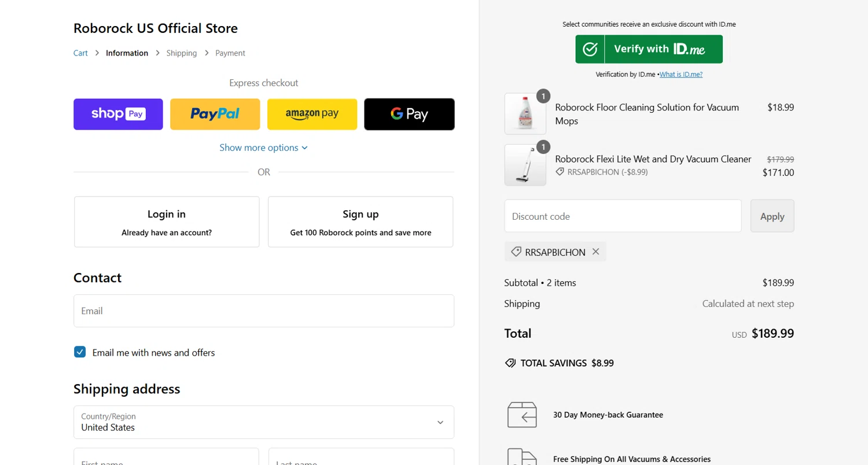Focus the Discount code input field

click(x=623, y=216)
